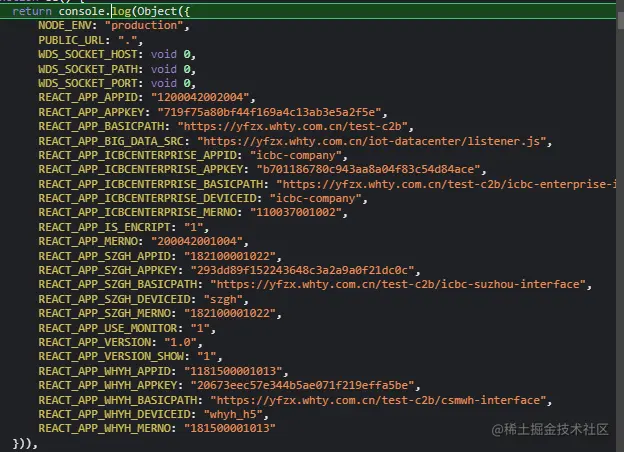
Task: Click the REACT_APP_ICBCENTERPRISE_BASICPATH key
Action: click(x=151, y=184)
